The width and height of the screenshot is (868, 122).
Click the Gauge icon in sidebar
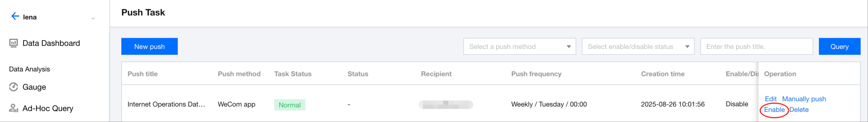click(13, 87)
